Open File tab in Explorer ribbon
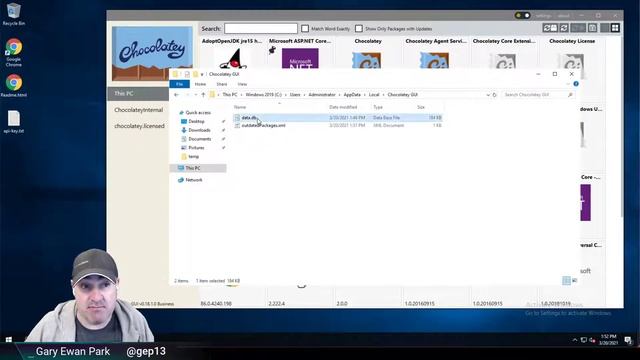The width and height of the screenshot is (640, 360). point(180,84)
